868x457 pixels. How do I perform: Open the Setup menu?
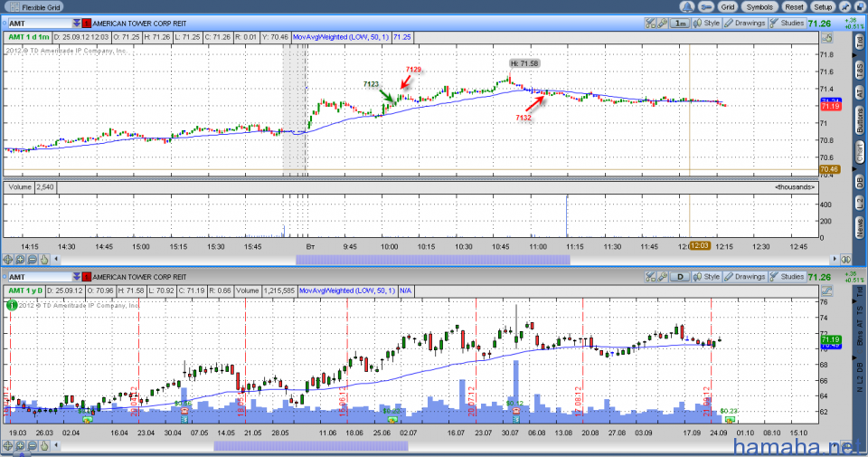pos(823,7)
